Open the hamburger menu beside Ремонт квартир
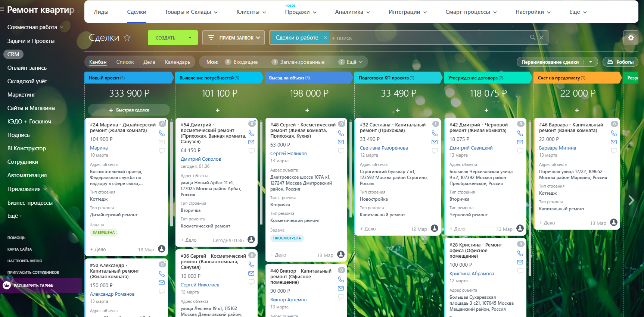Image resolution: width=644 pixels, height=317 pixels. coord(2,10)
